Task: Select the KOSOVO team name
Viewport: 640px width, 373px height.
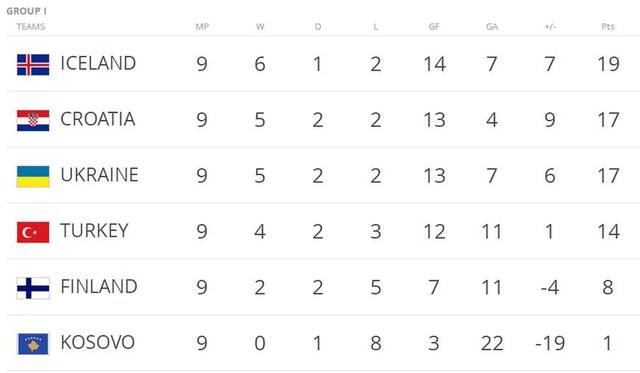Action: click(98, 342)
